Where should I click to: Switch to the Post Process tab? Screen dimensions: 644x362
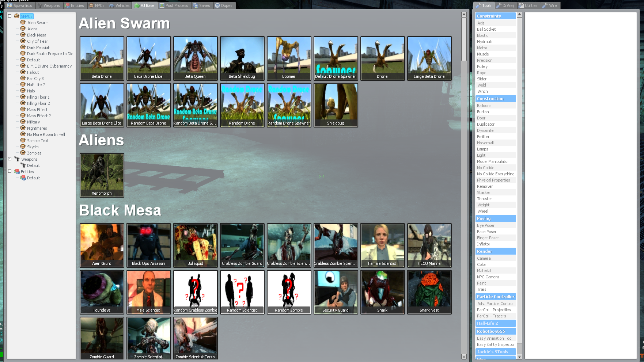click(x=174, y=5)
